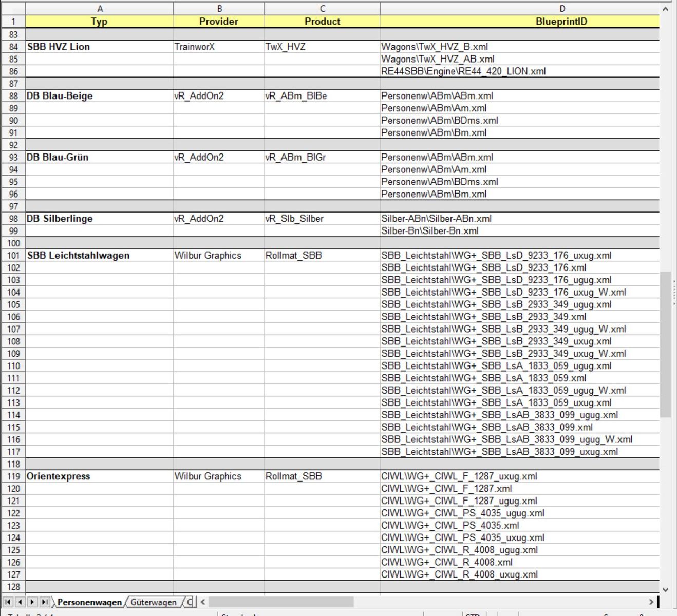Select the row 128 header
The image size is (677, 616).
tap(13, 587)
